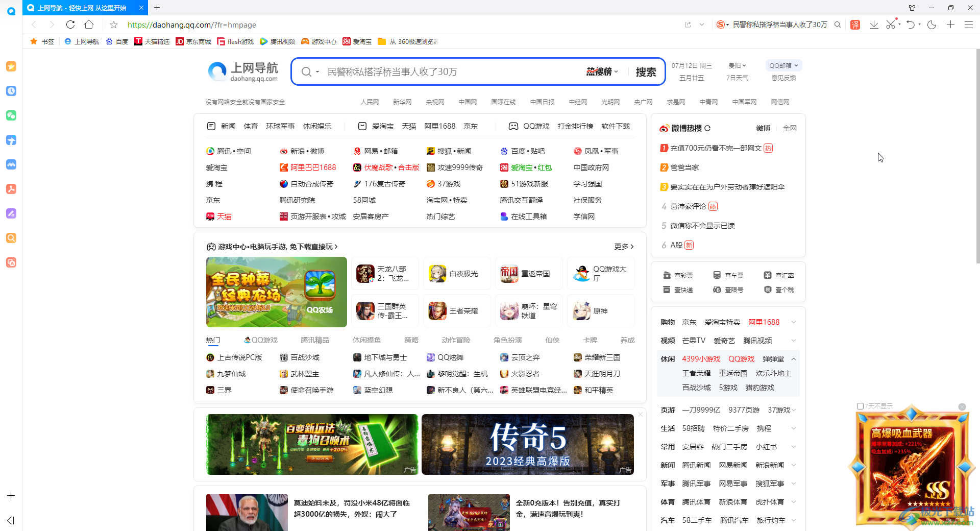The width and height of the screenshot is (980, 531).
Task: Expand the search type dropdown arrow
Action: tap(317, 72)
